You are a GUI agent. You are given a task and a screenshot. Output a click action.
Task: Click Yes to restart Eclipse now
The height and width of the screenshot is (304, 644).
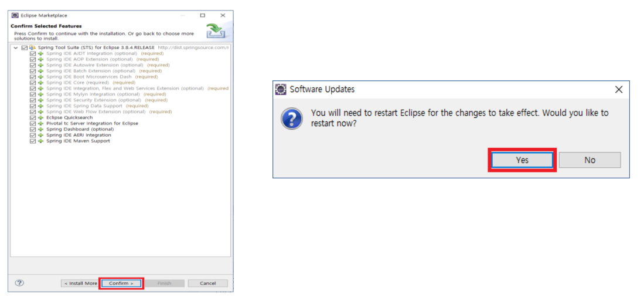pyautogui.click(x=522, y=160)
